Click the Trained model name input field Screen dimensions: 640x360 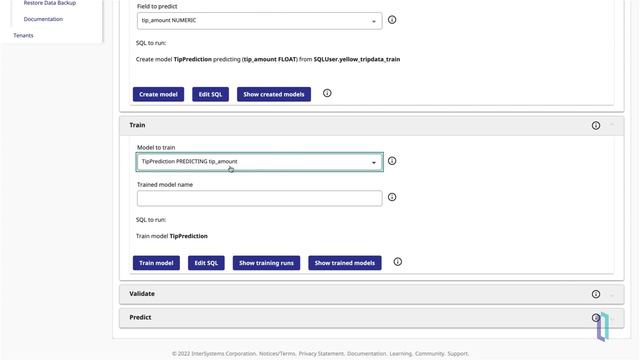click(260, 198)
